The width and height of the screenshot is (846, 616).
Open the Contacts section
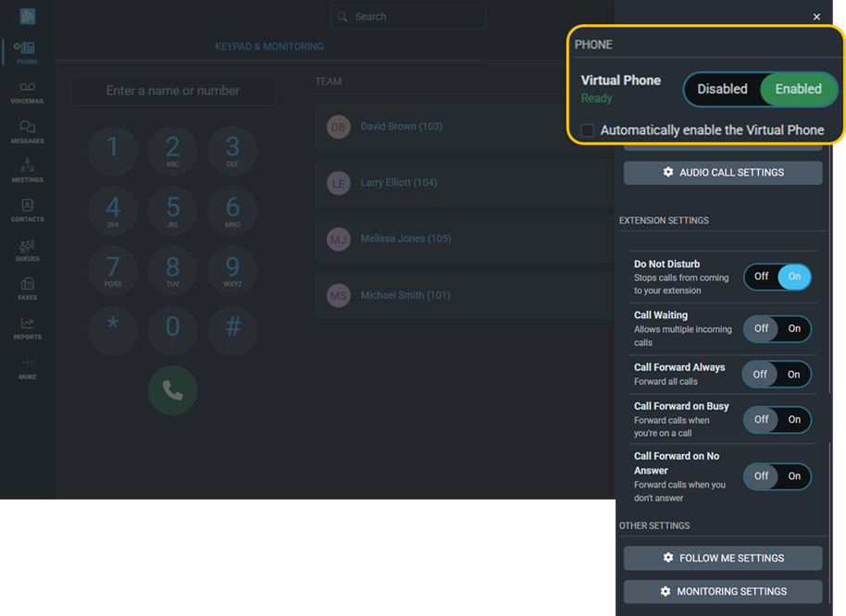pos(27,211)
